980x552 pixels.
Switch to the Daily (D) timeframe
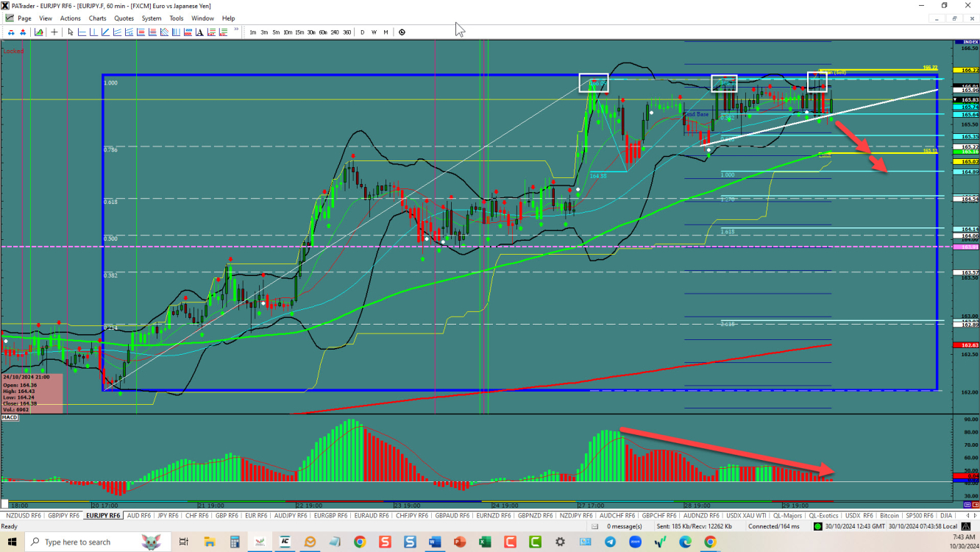click(363, 32)
